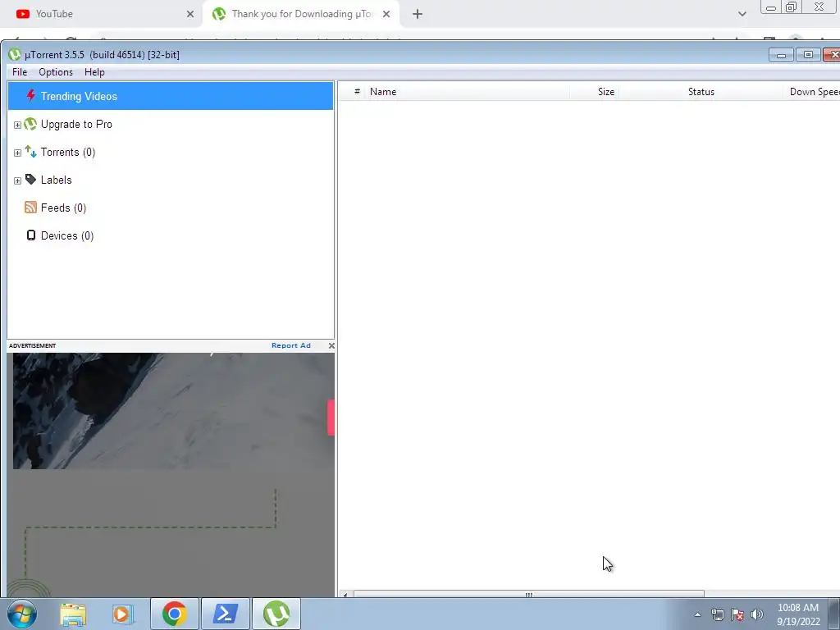
Task: Sort torrents by the # column
Action: pos(357,92)
